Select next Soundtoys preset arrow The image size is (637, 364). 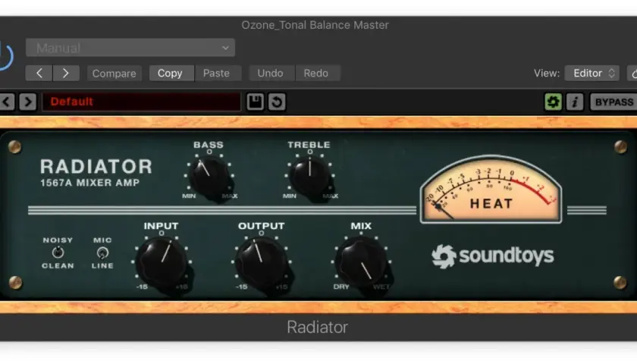click(x=28, y=102)
